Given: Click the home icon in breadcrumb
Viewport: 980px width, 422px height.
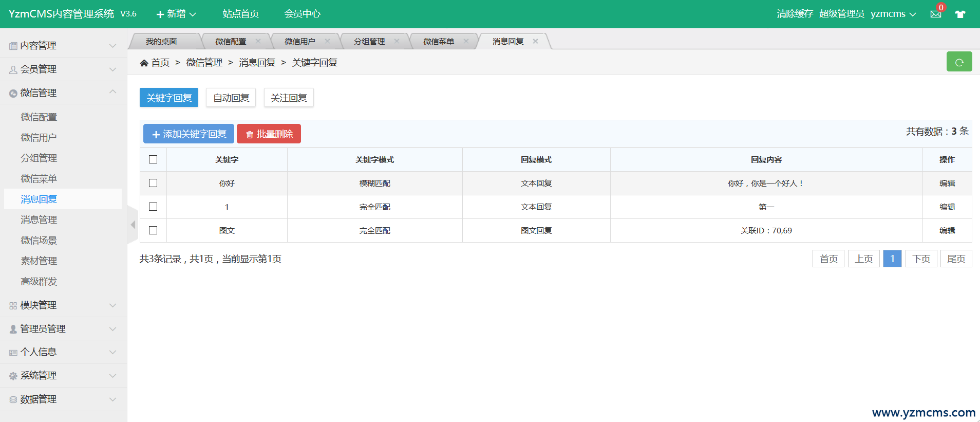Looking at the screenshot, I should click(x=144, y=63).
